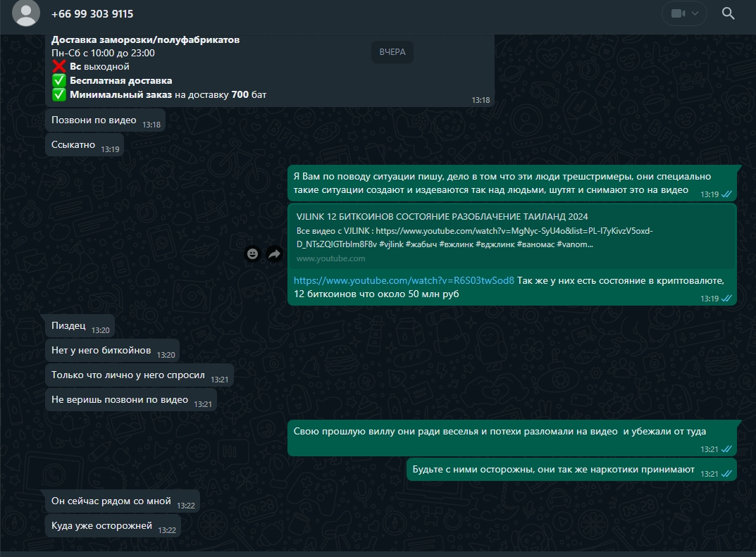Click the "Он сейчас рядом со мной" message
Screen dimensions: 756x557
(x=111, y=501)
